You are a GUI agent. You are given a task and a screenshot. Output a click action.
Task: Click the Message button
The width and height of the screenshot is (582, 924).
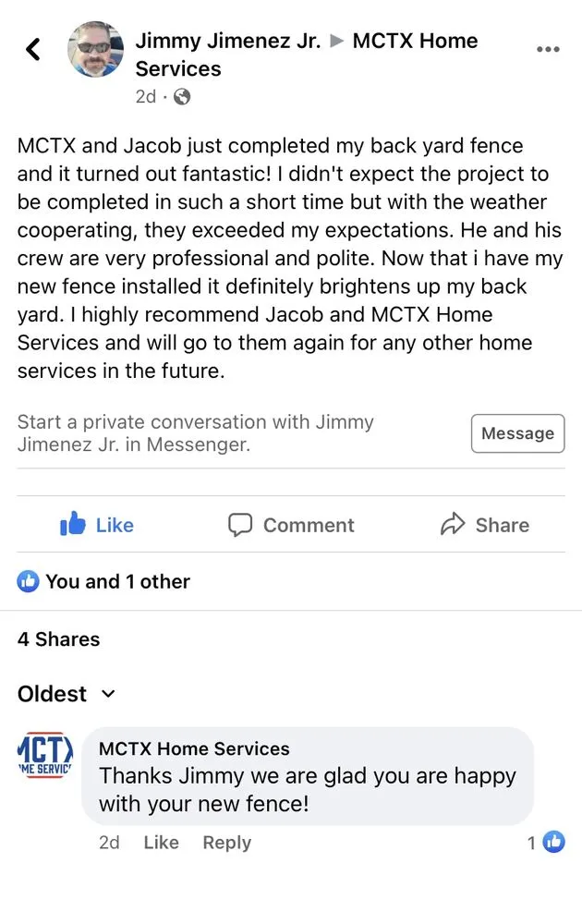(517, 433)
